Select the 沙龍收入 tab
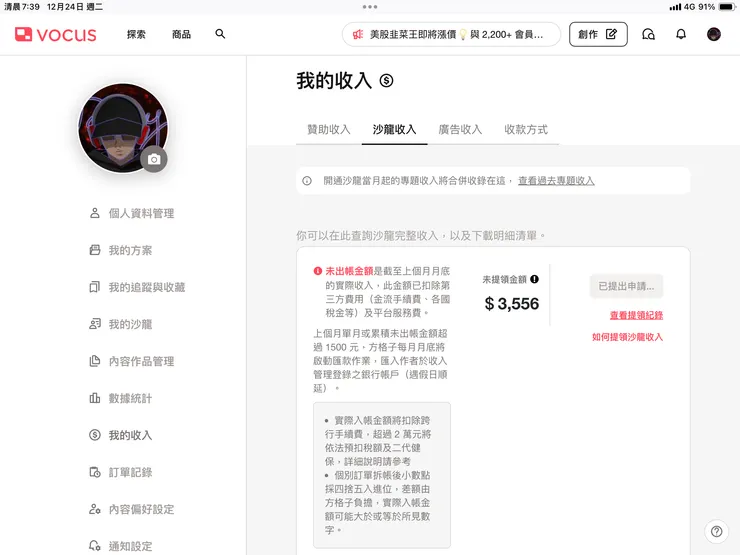Screen dimensions: 740x555 click(395, 129)
